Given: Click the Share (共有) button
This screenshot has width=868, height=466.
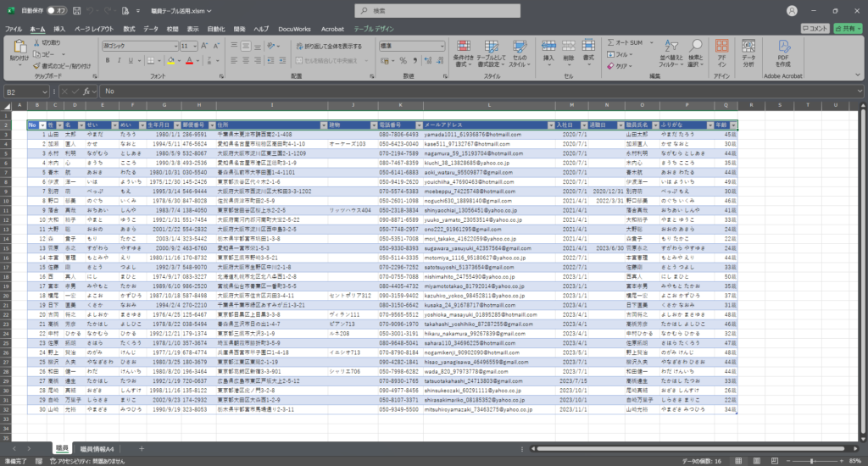Looking at the screenshot, I should 848,28.
